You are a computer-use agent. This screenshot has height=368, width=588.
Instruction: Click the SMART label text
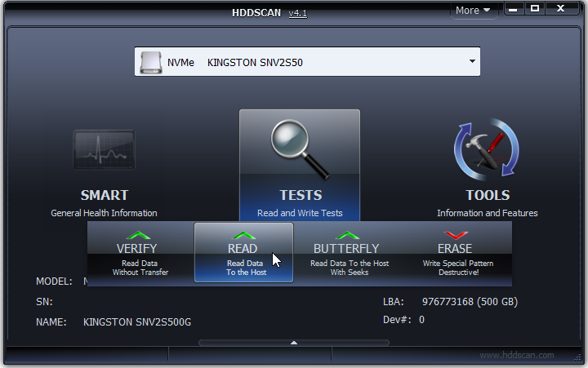pyautogui.click(x=105, y=195)
